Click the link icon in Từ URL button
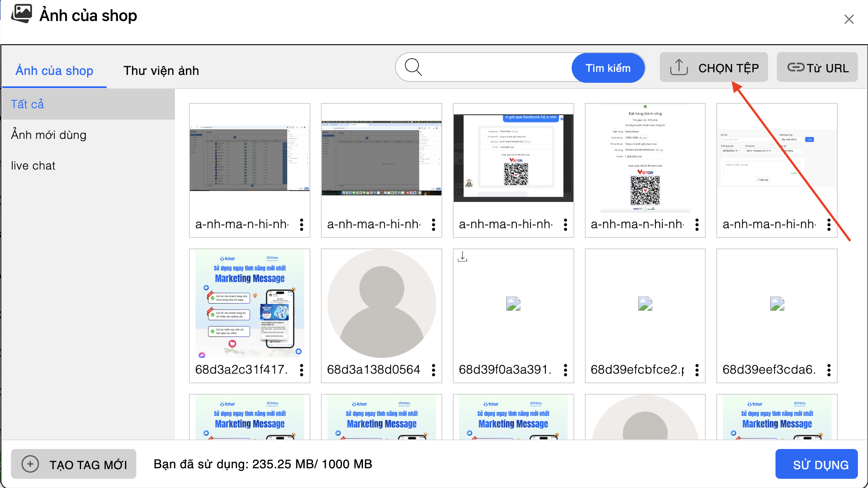The image size is (868, 488). (795, 67)
